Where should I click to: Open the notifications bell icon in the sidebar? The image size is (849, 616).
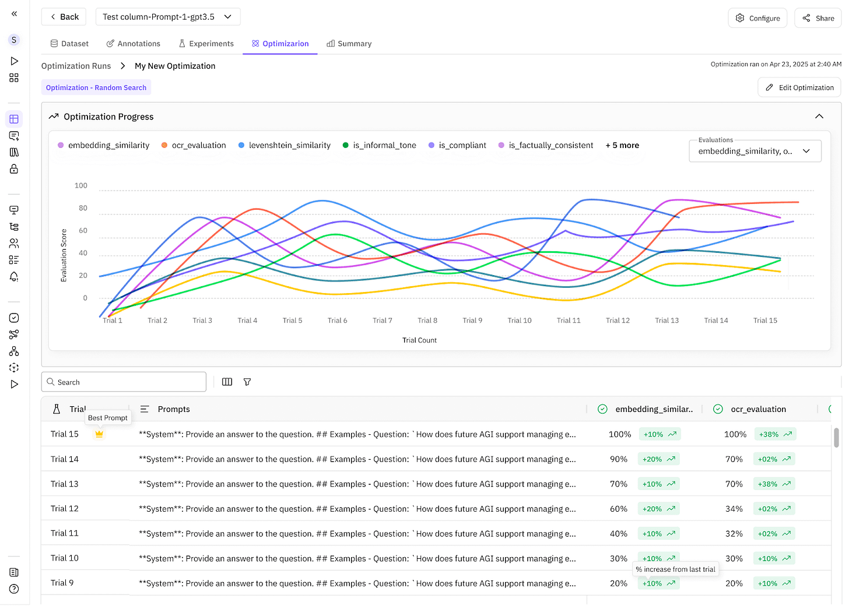(13, 277)
